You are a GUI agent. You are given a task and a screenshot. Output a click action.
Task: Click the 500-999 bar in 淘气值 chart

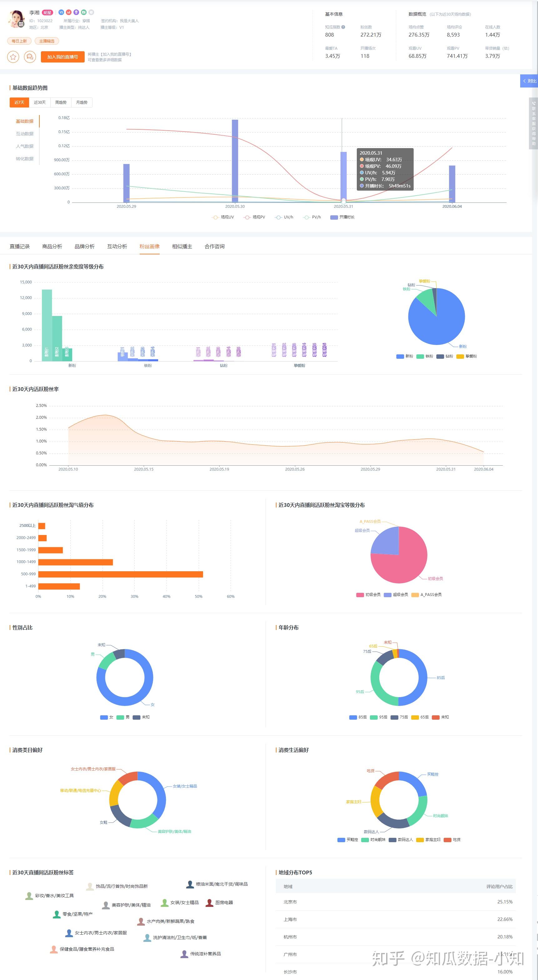click(121, 574)
